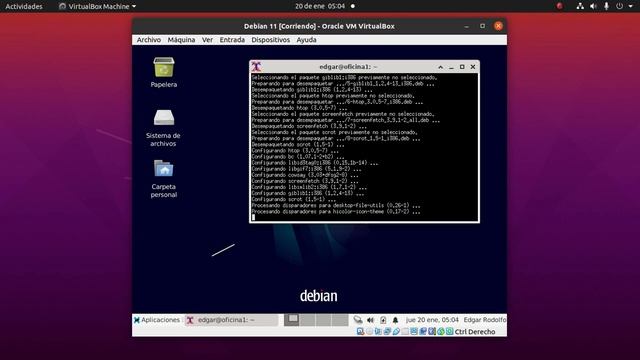Click the network connection icon in Xfce panel

pos(358,320)
